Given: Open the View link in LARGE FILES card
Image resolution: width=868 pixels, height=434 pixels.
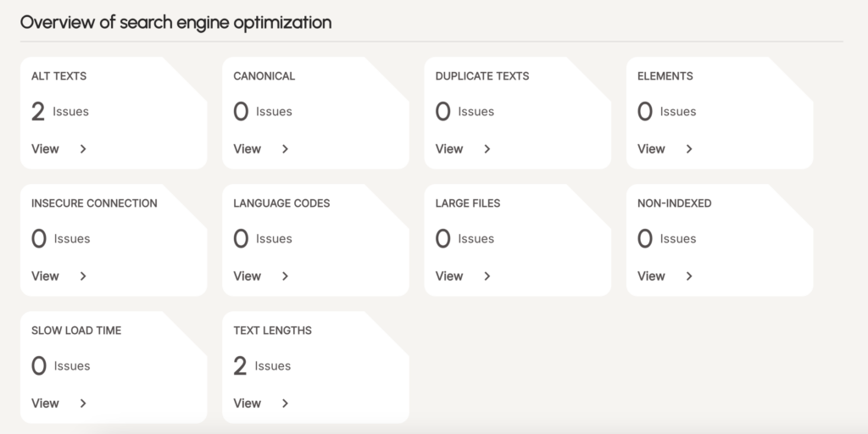Looking at the screenshot, I should [449, 276].
